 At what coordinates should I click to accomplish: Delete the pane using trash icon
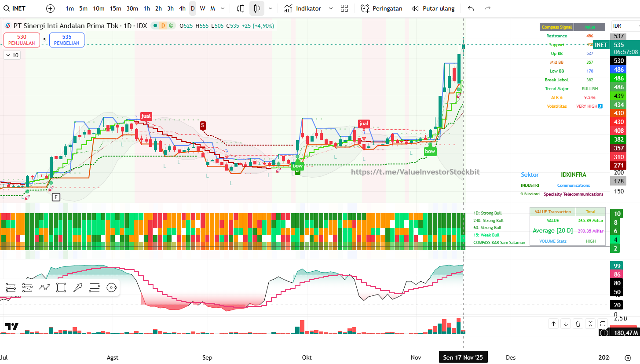(578, 324)
